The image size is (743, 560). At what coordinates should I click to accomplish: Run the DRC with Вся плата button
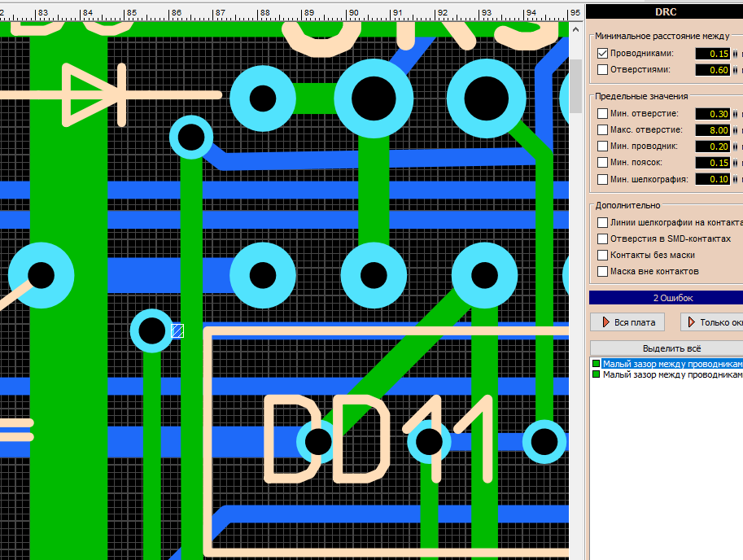pos(627,322)
